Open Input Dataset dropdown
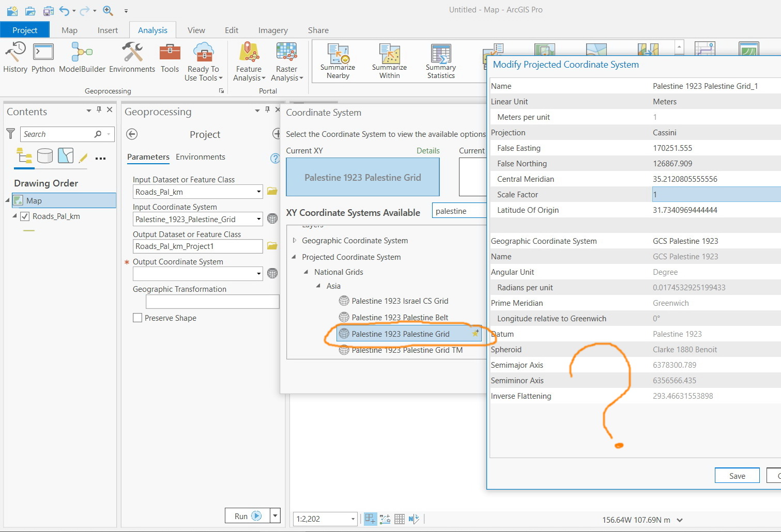This screenshot has height=532, width=781. tap(258, 192)
